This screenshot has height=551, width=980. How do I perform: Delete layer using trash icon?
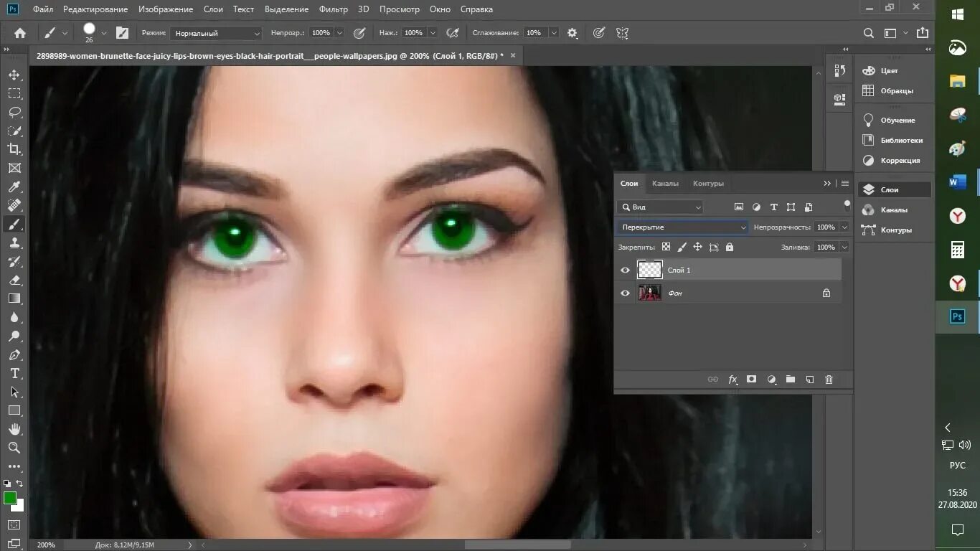click(829, 380)
